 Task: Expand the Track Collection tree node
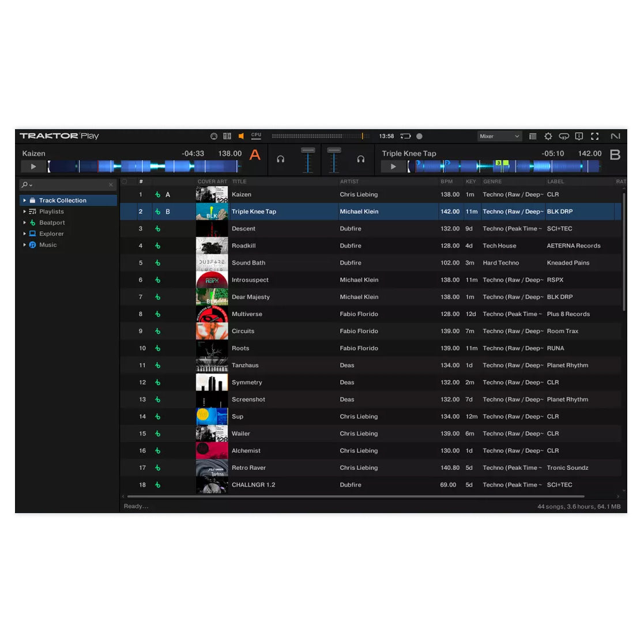click(25, 201)
